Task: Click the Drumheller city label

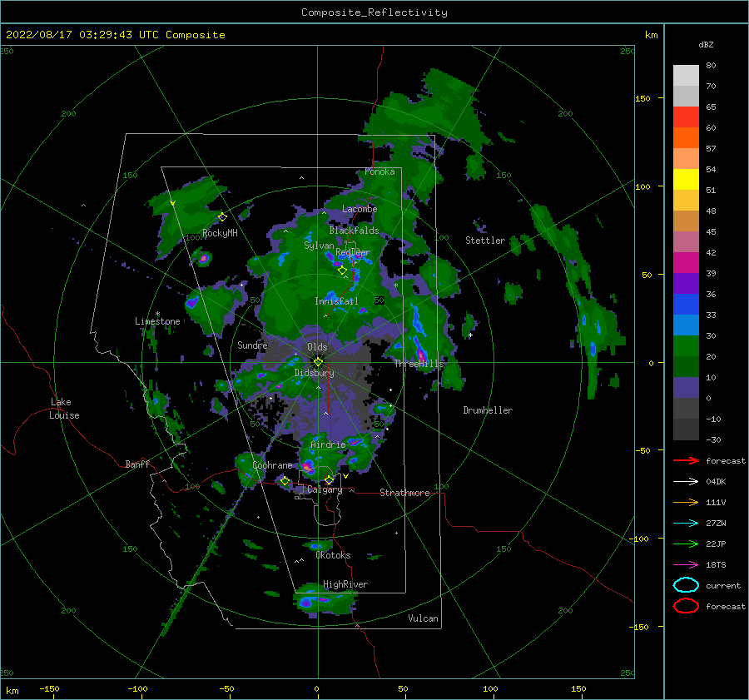Action: click(488, 410)
